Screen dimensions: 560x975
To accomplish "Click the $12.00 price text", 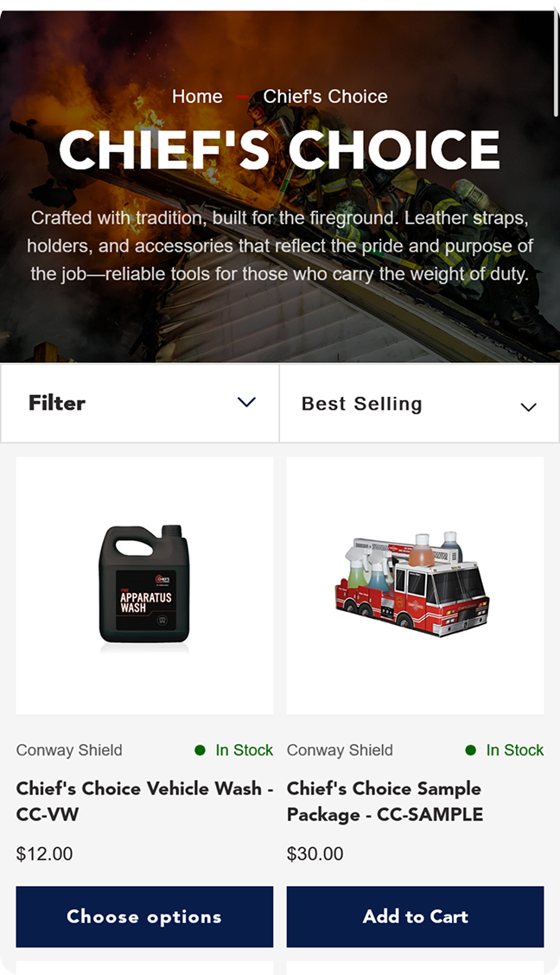I will [44, 854].
